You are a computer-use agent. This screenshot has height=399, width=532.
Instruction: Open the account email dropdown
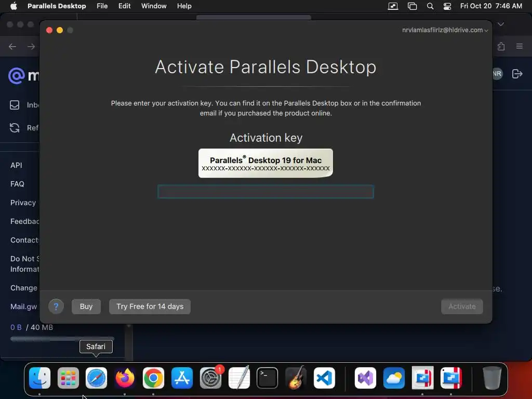[x=445, y=30]
